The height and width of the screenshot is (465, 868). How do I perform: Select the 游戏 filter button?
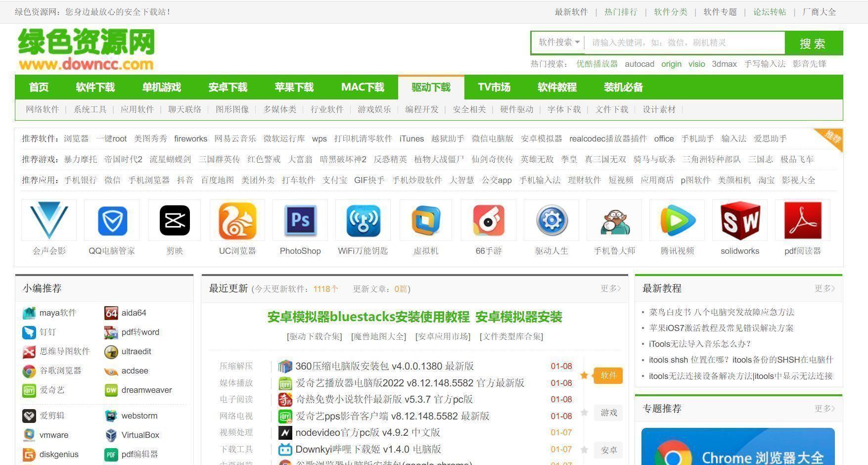pos(608,413)
